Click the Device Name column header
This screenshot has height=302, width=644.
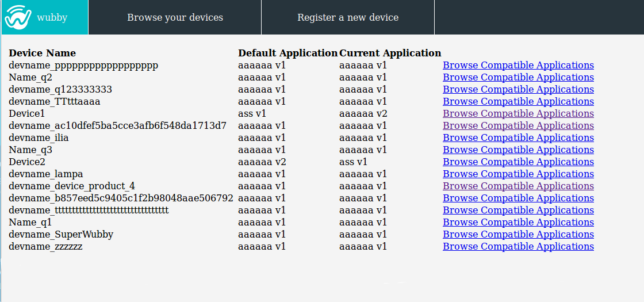pos(43,53)
